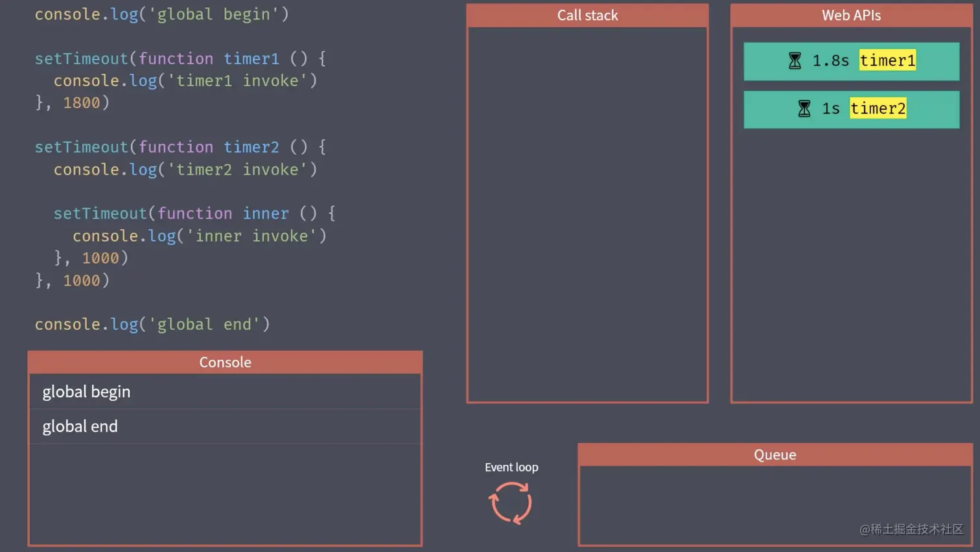The image size is (980, 552).
Task: Click the setTimeout function inner code line
Action: tap(194, 214)
